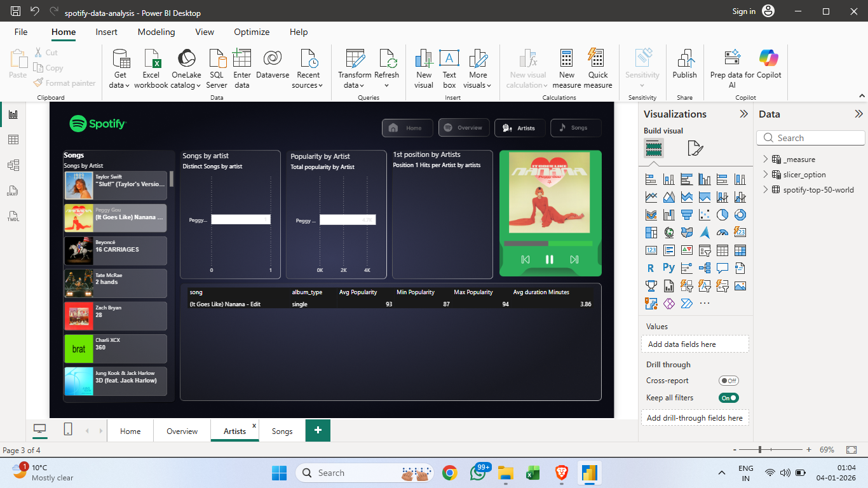Viewport: 868px width, 488px height.
Task: Switch to the Overview page tab
Action: click(182, 431)
